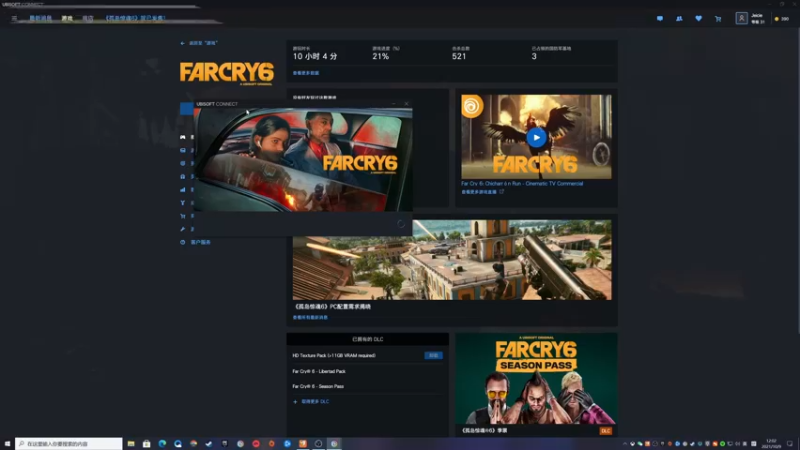Click the owned DLC panel header
Image resolution: width=800 pixels, height=450 pixels.
click(x=367, y=339)
